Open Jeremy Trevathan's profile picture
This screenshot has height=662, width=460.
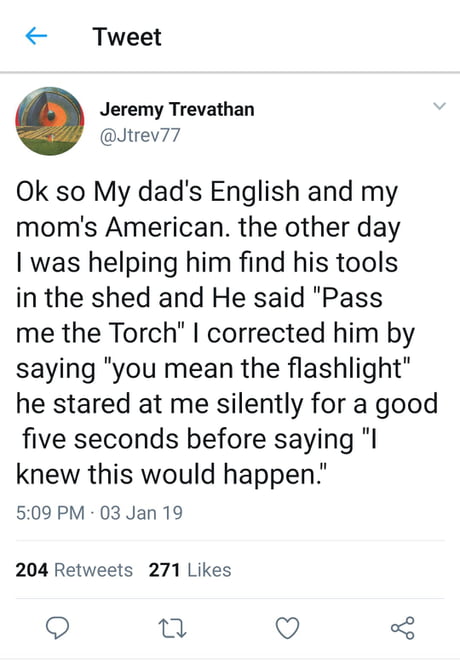50,121
